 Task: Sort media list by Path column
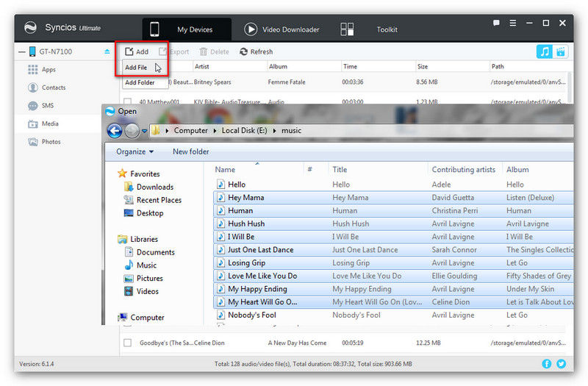[x=498, y=66]
